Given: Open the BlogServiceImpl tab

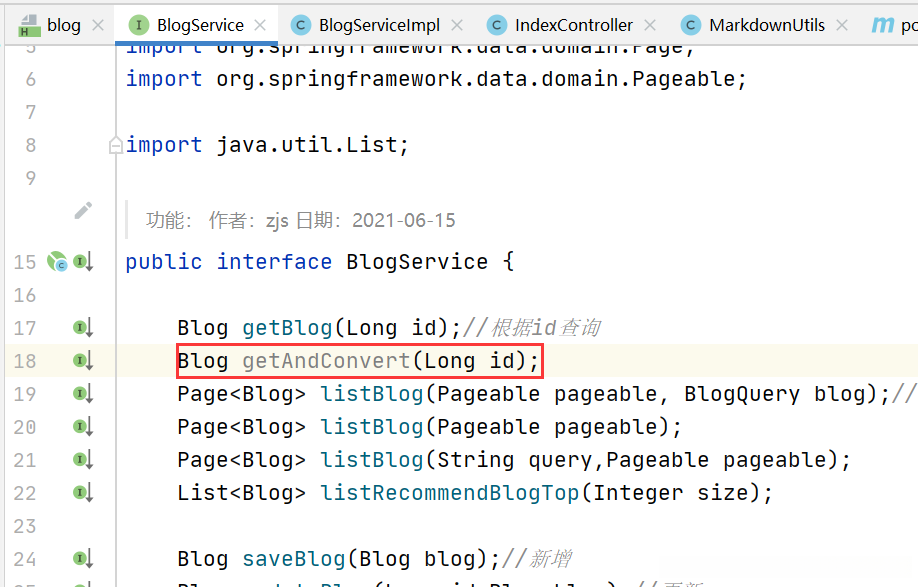Looking at the screenshot, I should (x=379, y=25).
